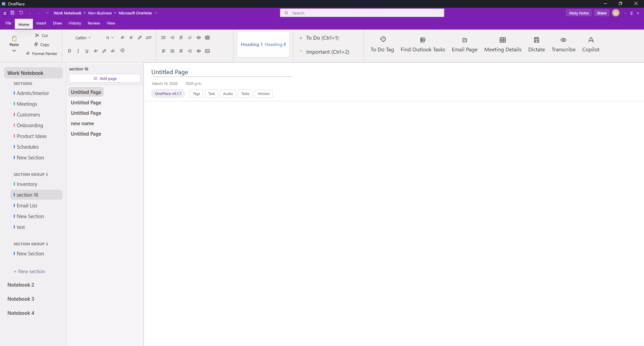Click the Cut scissors icon
This screenshot has height=346, width=644.
tap(37, 35)
